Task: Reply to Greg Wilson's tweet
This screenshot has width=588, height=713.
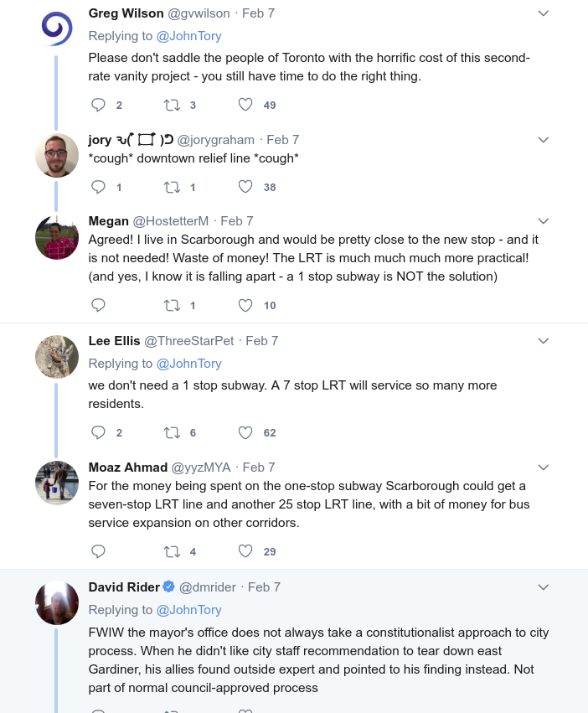Action: tap(98, 105)
